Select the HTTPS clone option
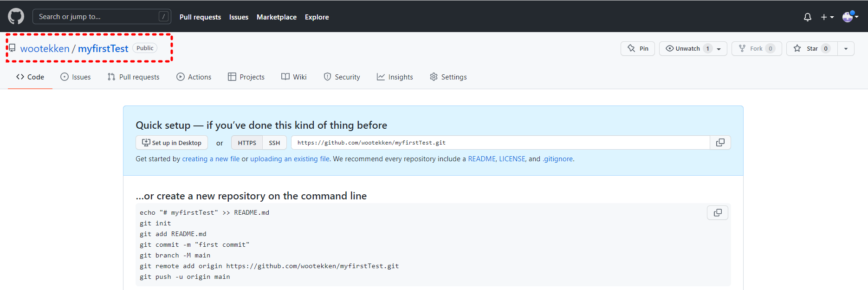This screenshot has height=290, width=868. [x=247, y=143]
